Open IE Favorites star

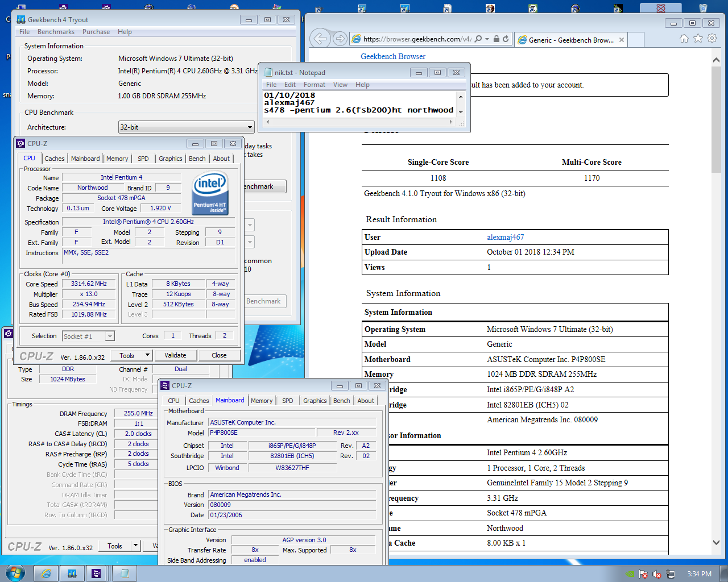(698, 39)
